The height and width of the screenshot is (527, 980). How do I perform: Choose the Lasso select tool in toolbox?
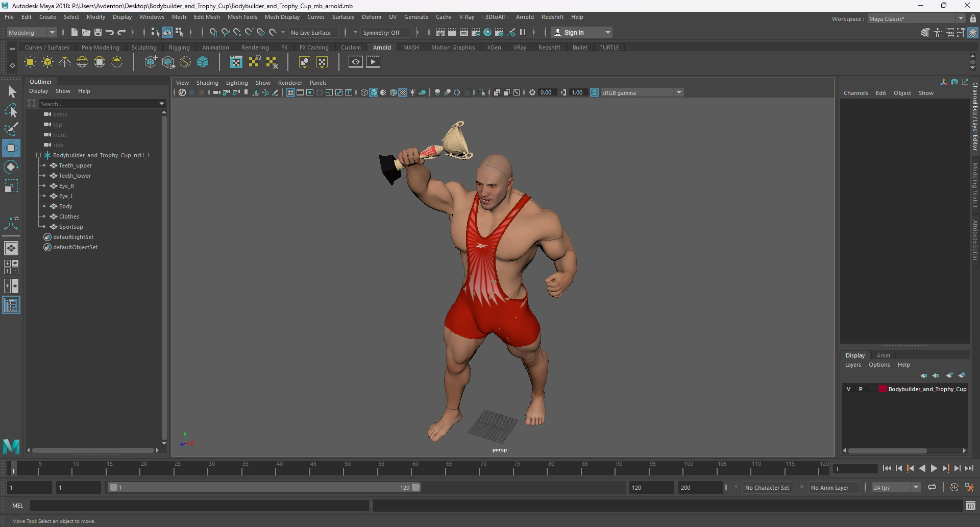coord(11,110)
